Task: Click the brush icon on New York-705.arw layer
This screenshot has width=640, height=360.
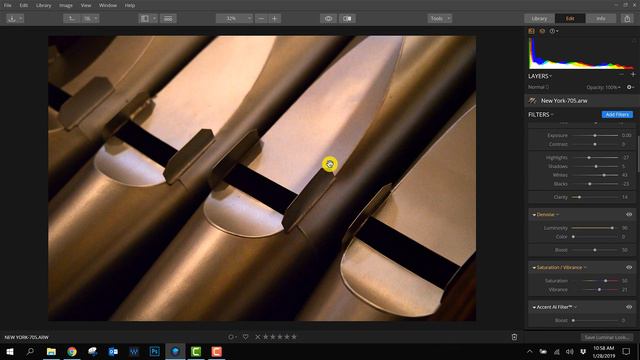Action: coord(532,100)
